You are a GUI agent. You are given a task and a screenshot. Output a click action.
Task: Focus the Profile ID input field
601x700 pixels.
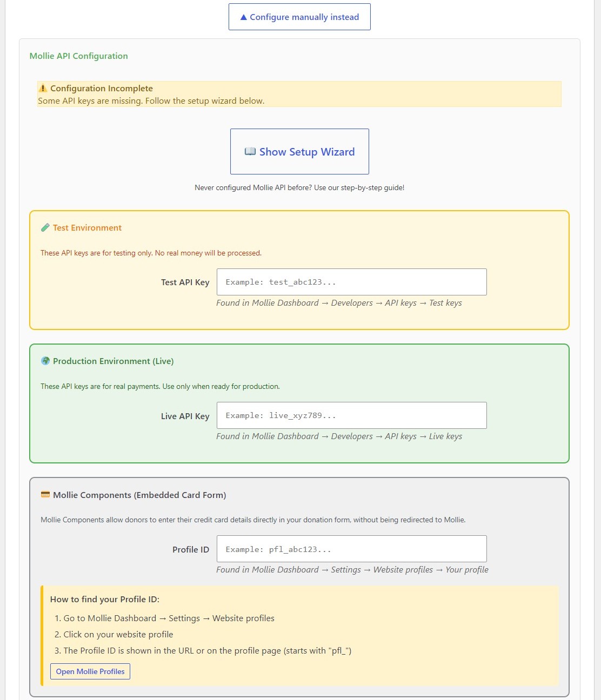coord(352,549)
